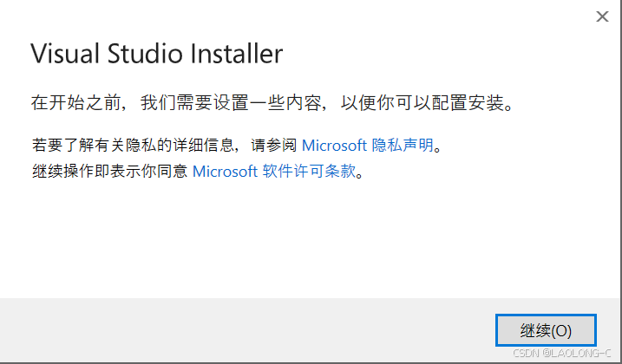622x364 pixels.
Task: Continue setup with the blue-outlined button
Action: (x=546, y=330)
